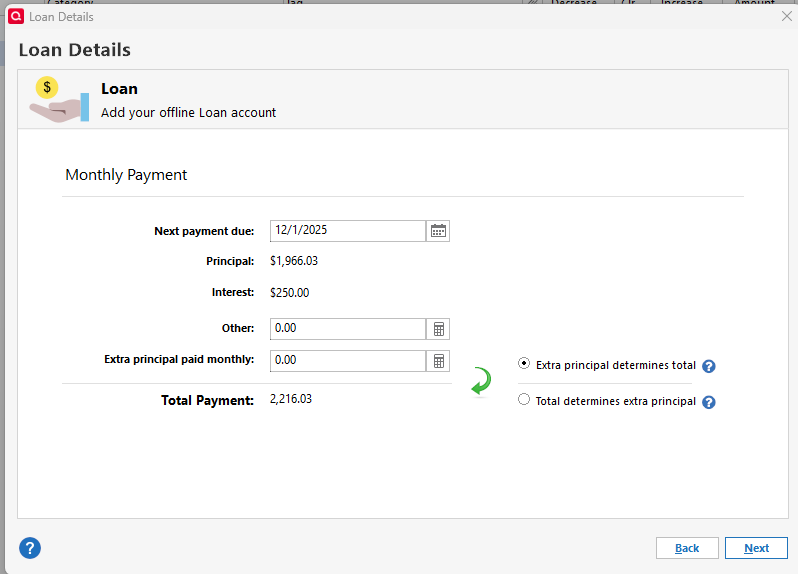This screenshot has width=798, height=574.
Task: Show help for Total determines extra principal
Action: [x=708, y=402]
